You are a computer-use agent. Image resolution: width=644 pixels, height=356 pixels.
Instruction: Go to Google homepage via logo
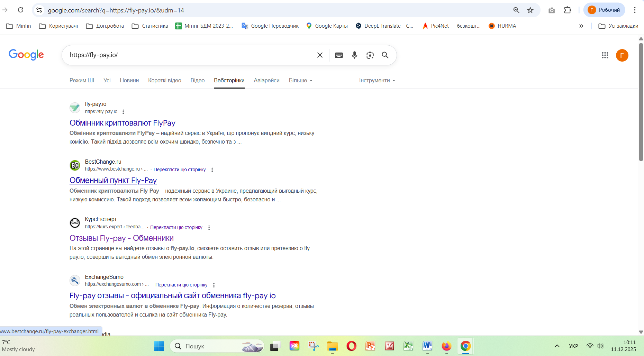[26, 55]
